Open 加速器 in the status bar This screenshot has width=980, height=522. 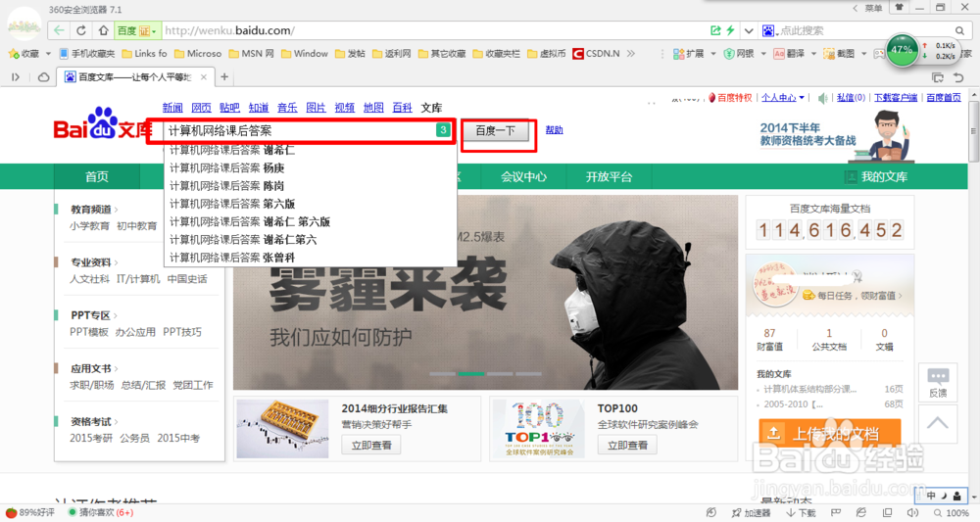pos(752,513)
